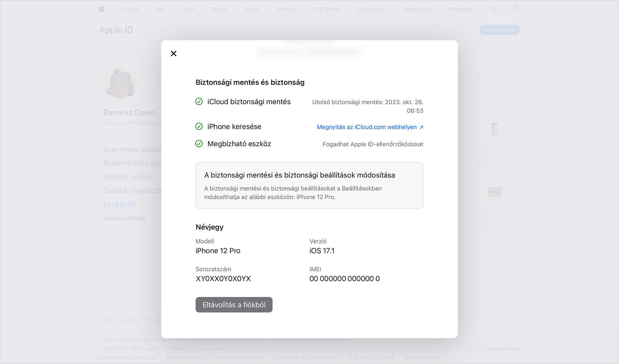619x364 pixels.
Task: Open the iPhone menu item
Action: 219,9
